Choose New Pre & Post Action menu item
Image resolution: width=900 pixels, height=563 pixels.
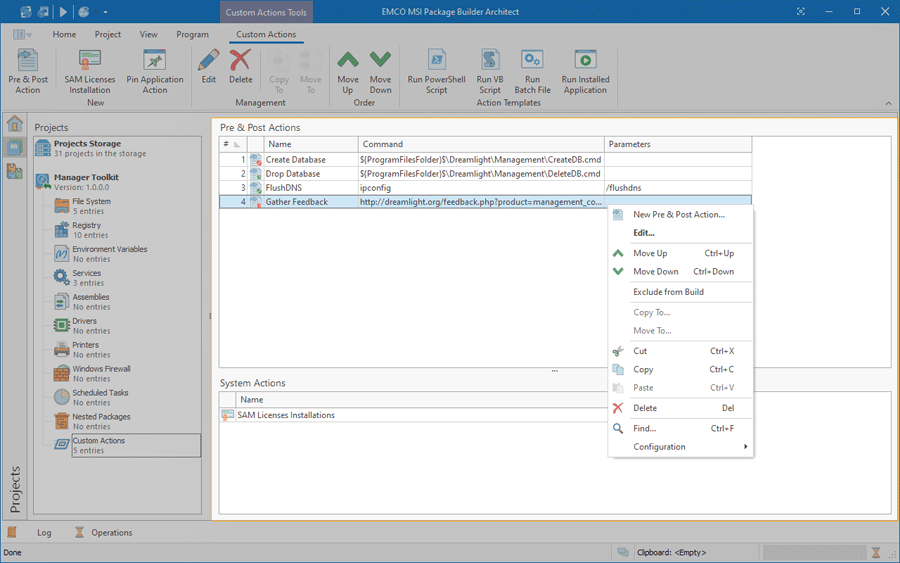pos(681,215)
